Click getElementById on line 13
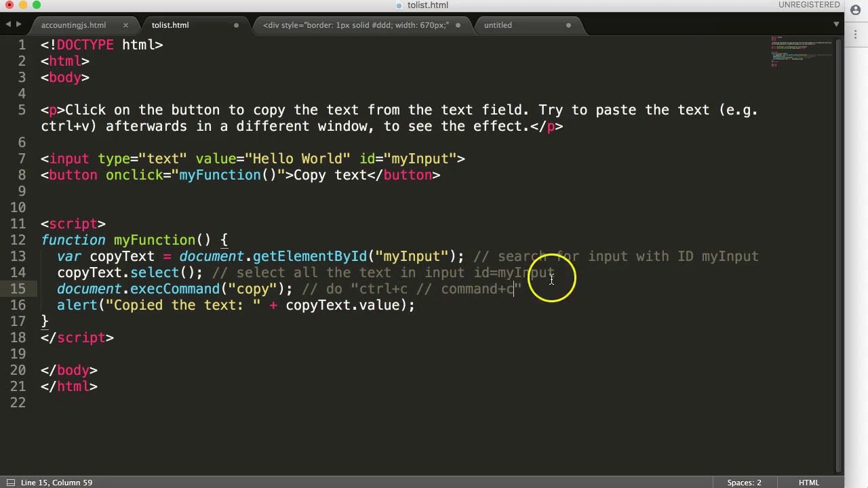 (x=310, y=256)
